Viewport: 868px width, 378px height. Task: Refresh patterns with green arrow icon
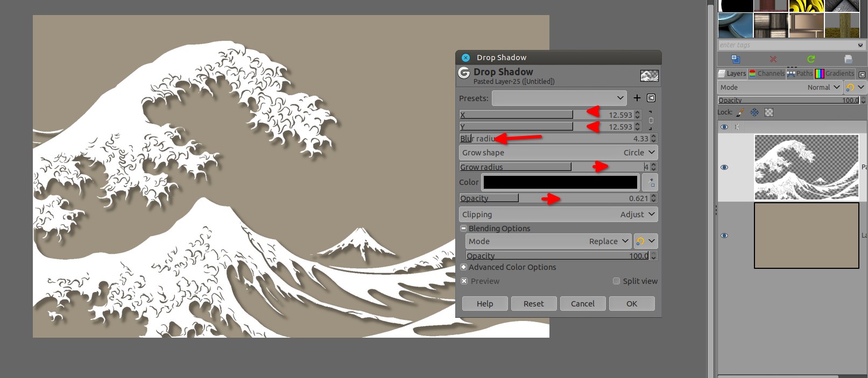pos(811,59)
